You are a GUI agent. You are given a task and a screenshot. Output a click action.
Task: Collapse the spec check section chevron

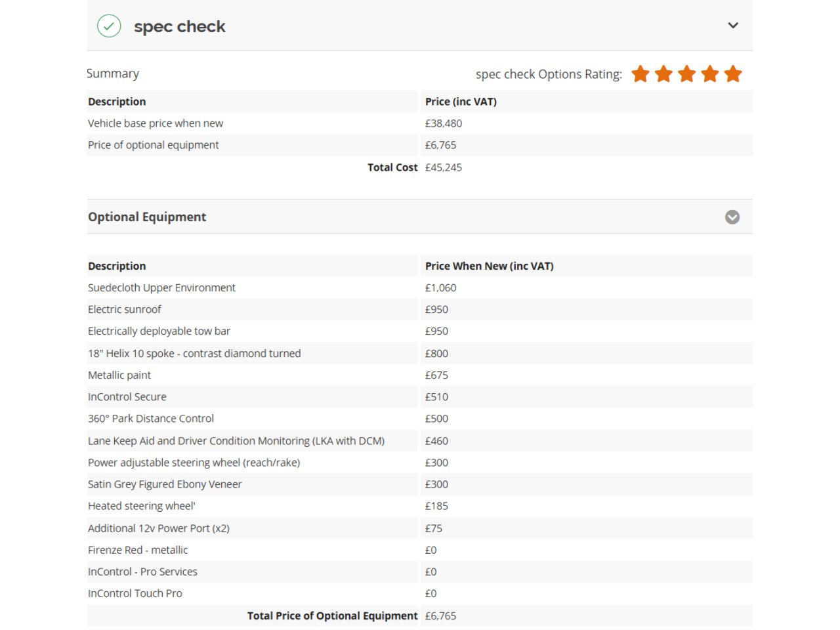point(733,26)
